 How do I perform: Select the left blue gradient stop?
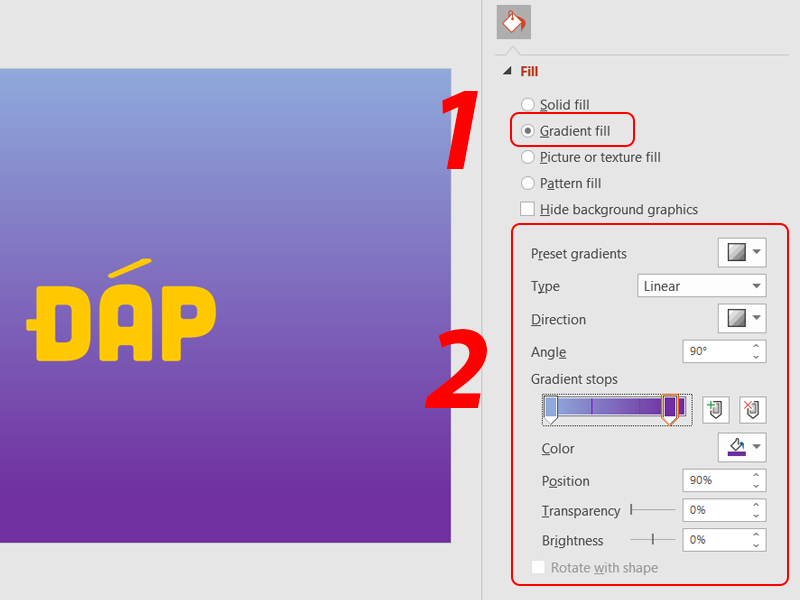coord(551,407)
